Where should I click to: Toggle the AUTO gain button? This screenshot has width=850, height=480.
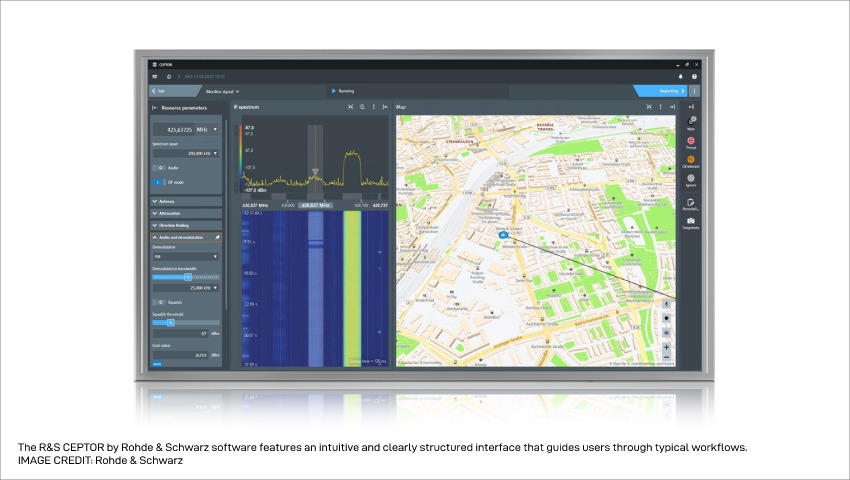pos(157,364)
